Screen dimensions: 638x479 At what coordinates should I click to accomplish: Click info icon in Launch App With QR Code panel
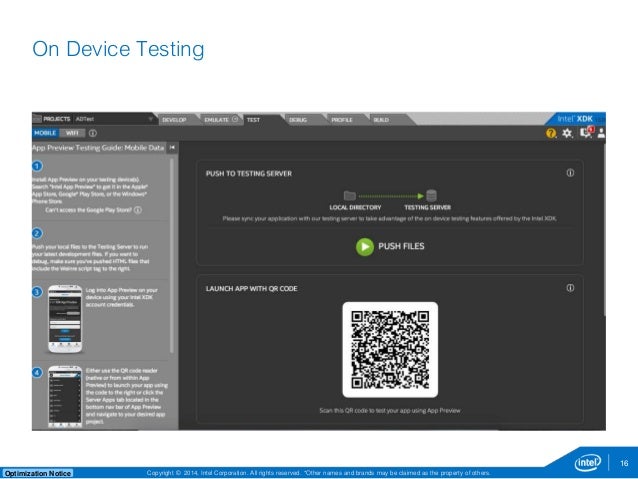[570, 288]
